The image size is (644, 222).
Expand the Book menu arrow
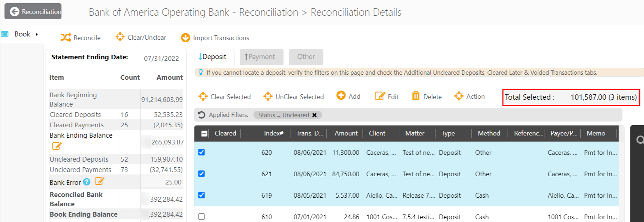pyautogui.click(x=37, y=34)
